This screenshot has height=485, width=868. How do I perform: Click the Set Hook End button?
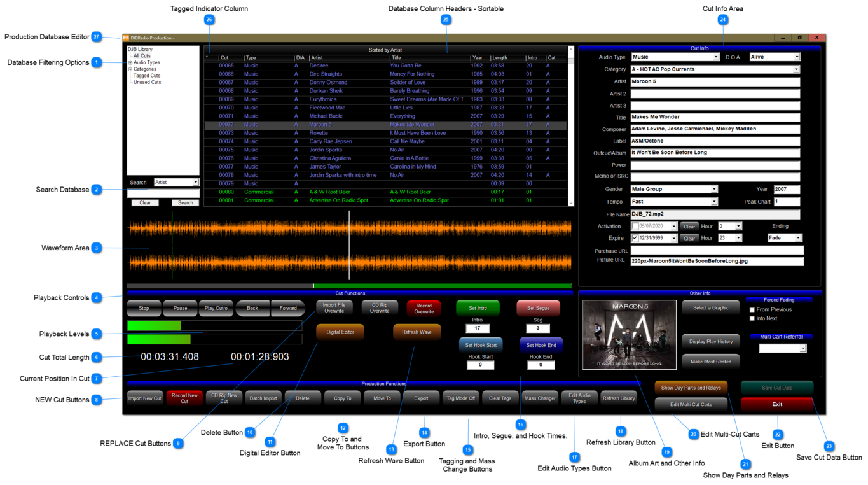[x=541, y=345]
